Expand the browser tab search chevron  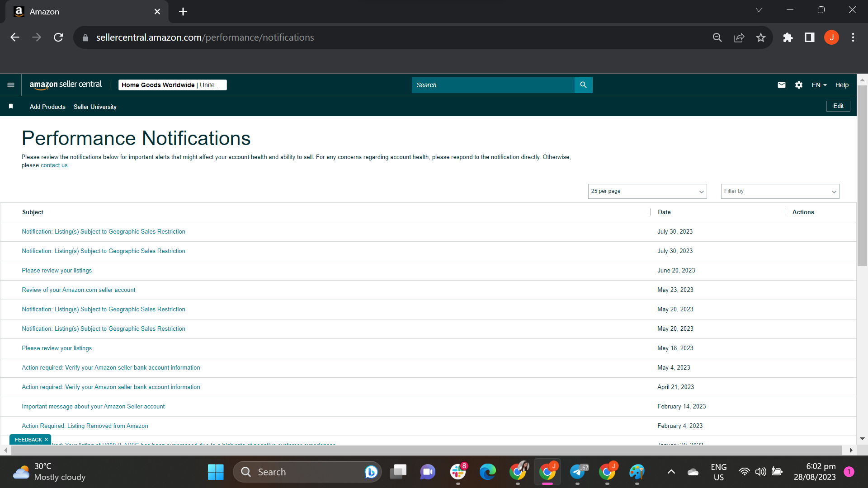pos(759,10)
